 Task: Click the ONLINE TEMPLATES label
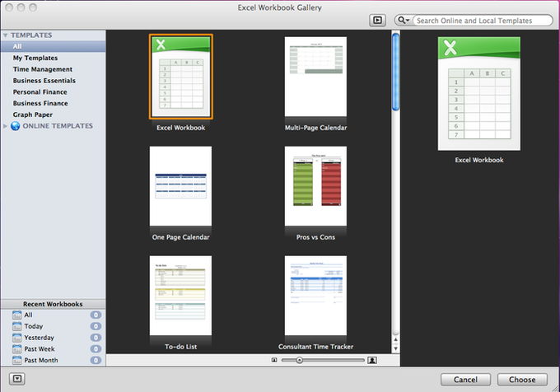pos(58,126)
